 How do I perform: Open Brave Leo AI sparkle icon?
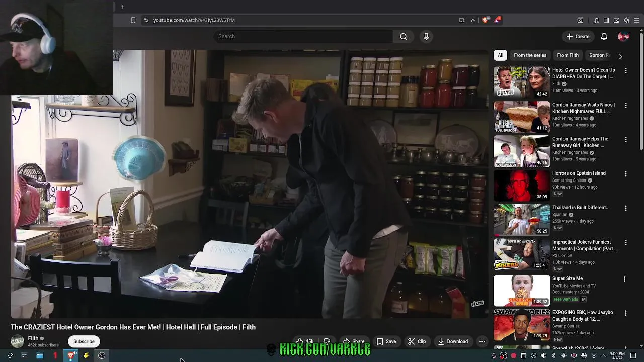(x=626, y=20)
